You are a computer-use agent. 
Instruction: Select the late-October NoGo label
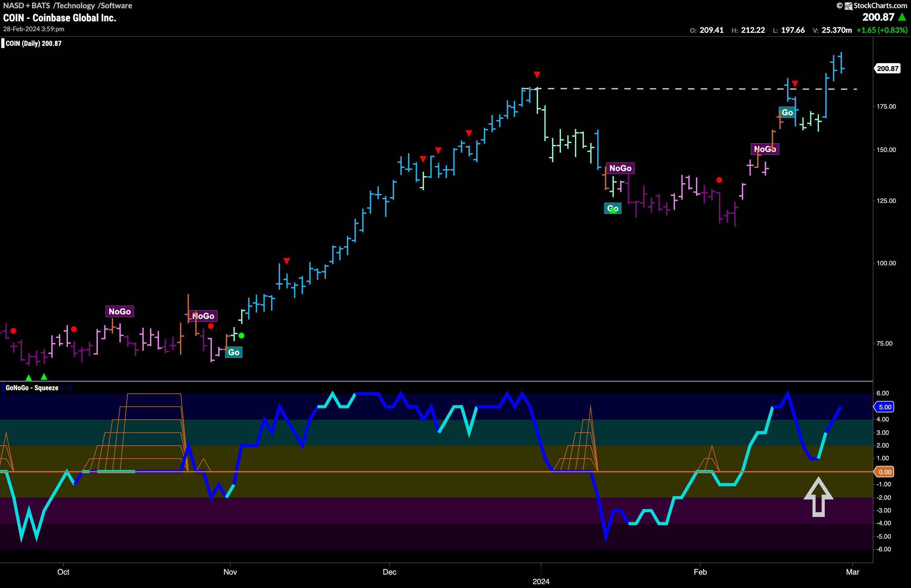(x=203, y=316)
